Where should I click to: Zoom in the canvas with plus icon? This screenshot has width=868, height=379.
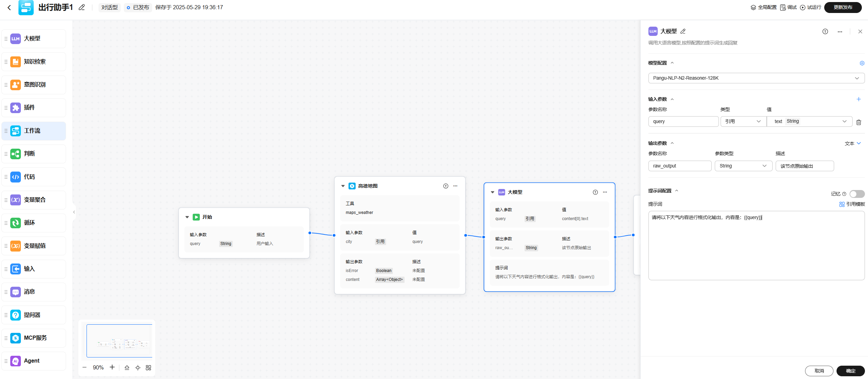[x=112, y=367]
